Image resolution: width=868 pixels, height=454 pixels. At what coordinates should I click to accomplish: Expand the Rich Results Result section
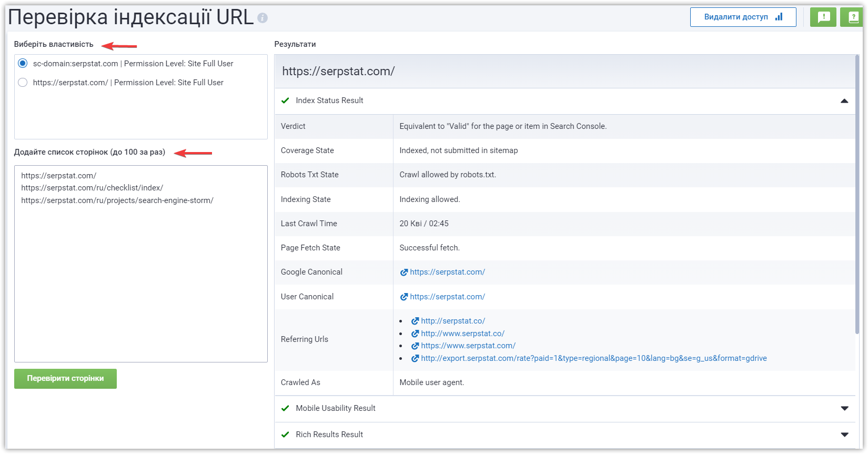click(844, 435)
